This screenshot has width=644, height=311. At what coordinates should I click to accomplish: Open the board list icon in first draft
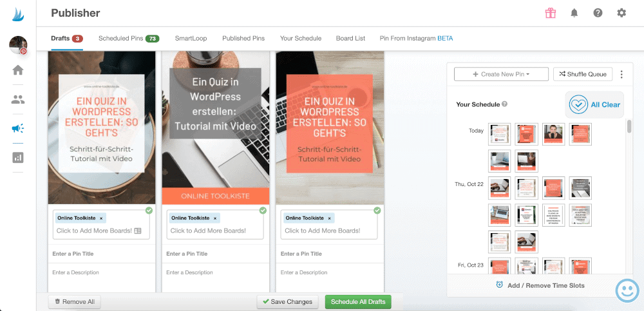138,231
